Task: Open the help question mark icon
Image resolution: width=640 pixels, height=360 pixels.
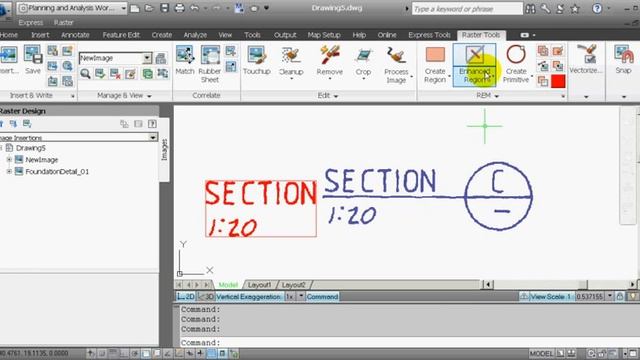Action: pos(597,9)
